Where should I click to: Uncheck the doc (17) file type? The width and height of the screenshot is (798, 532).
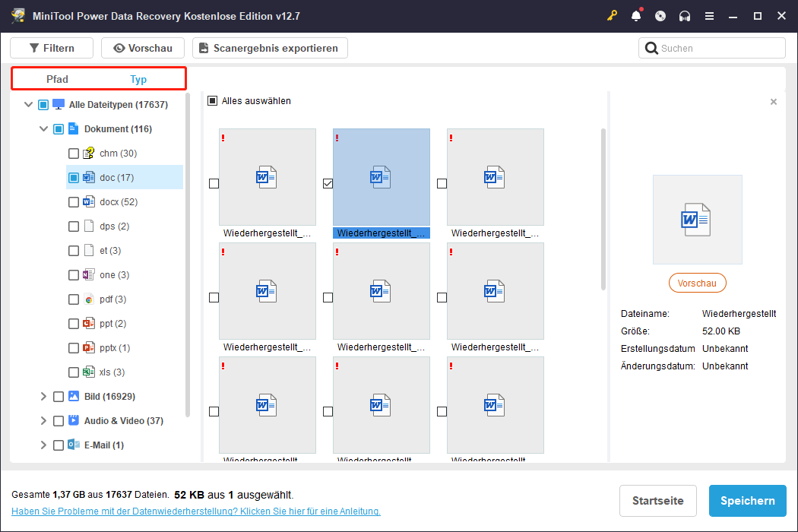click(73, 177)
